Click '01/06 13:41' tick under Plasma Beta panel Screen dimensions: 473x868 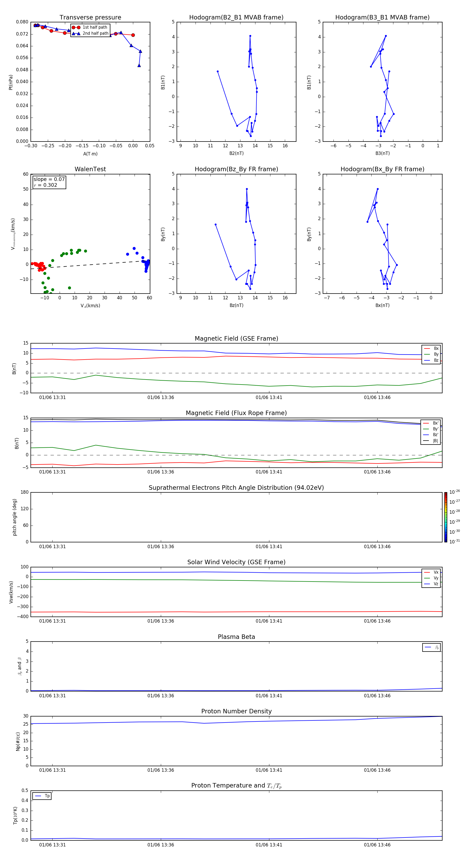pos(269,695)
